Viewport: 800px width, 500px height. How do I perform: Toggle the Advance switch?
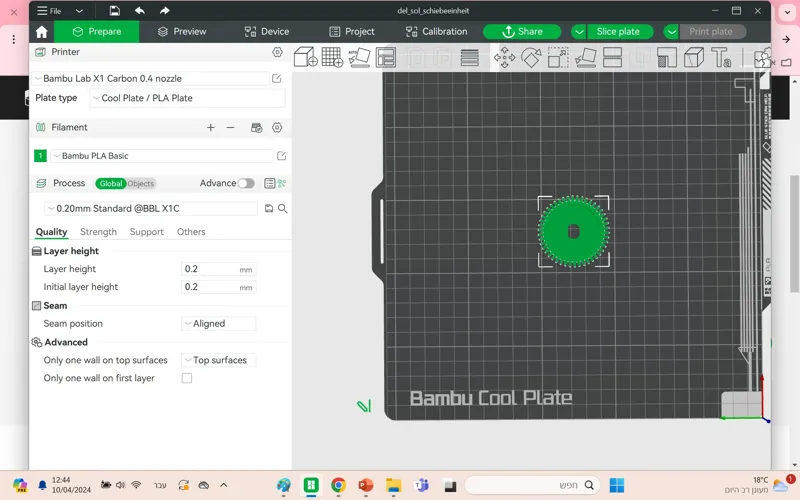click(246, 183)
